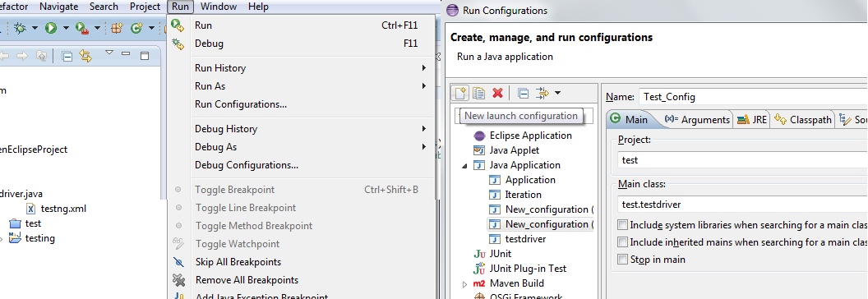
Task: Open dropdown arrow next to Debug toolbar icon
Action: [x=35, y=28]
